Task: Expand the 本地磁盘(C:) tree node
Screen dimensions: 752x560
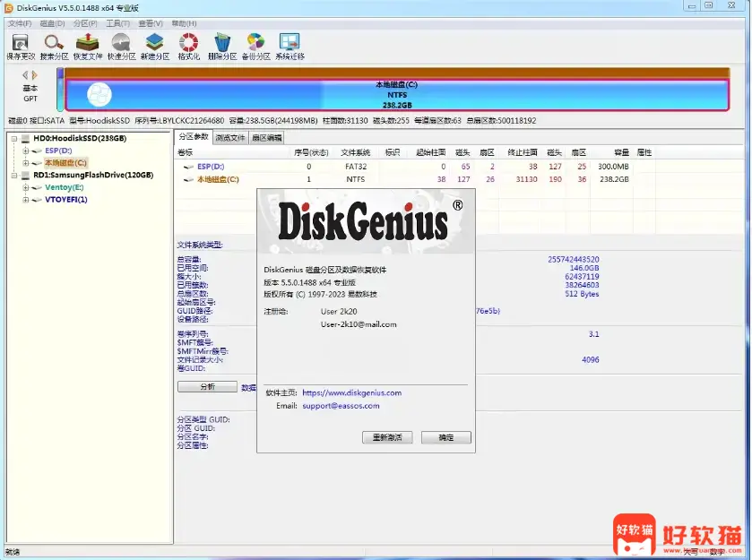Action: coord(26,163)
